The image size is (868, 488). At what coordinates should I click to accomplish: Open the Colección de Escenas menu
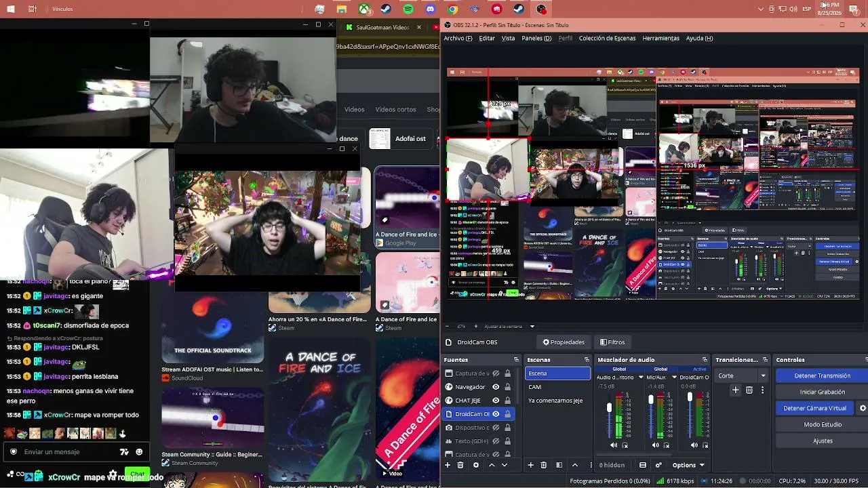[607, 39]
